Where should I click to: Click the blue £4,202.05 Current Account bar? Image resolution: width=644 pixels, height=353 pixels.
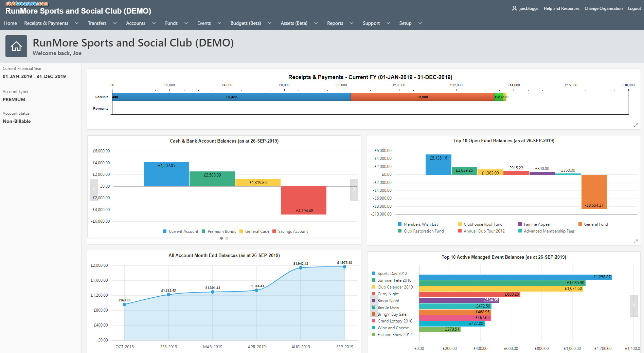coord(166,174)
